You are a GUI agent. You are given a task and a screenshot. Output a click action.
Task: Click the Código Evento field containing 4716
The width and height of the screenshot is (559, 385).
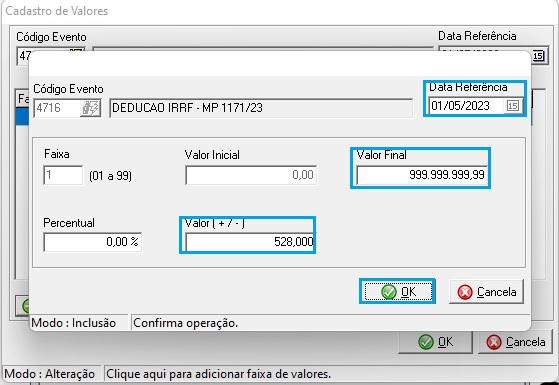click(x=58, y=108)
